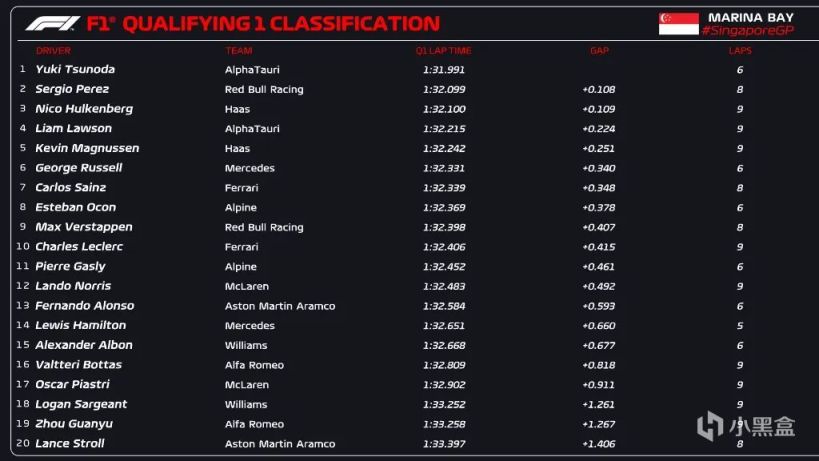Click the Singapore flag icon

(x=678, y=24)
